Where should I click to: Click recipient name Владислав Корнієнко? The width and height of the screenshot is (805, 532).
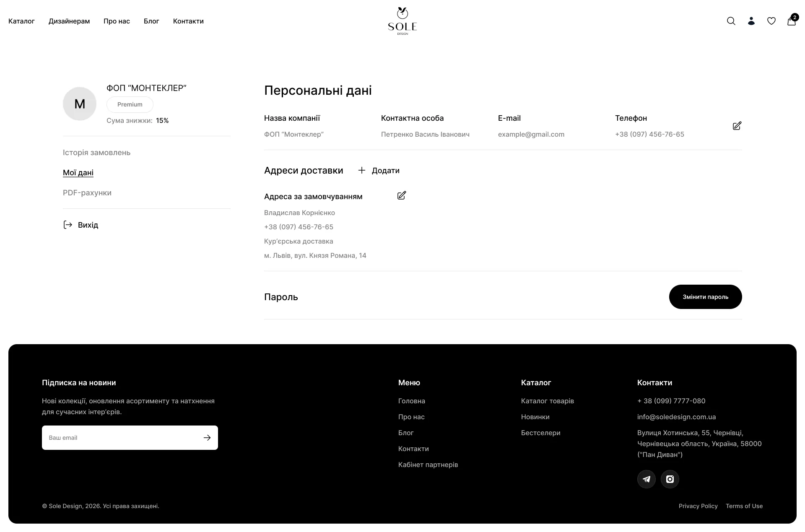299,213
